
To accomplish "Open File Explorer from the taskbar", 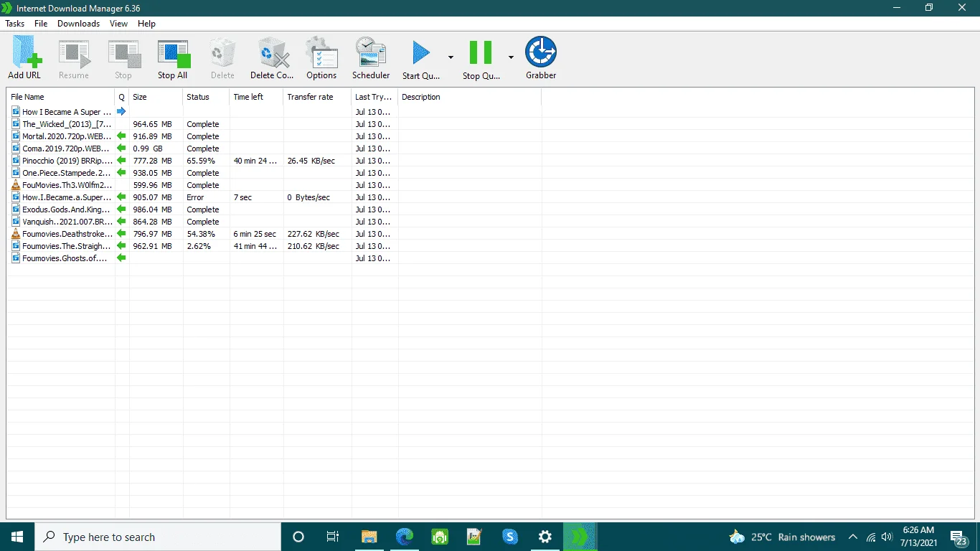I will [369, 537].
